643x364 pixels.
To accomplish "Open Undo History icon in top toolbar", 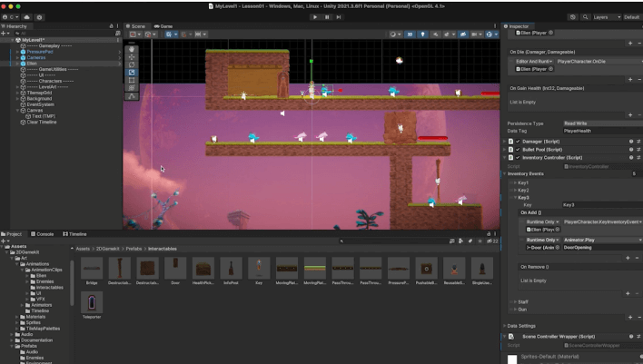I will pyautogui.click(x=573, y=17).
